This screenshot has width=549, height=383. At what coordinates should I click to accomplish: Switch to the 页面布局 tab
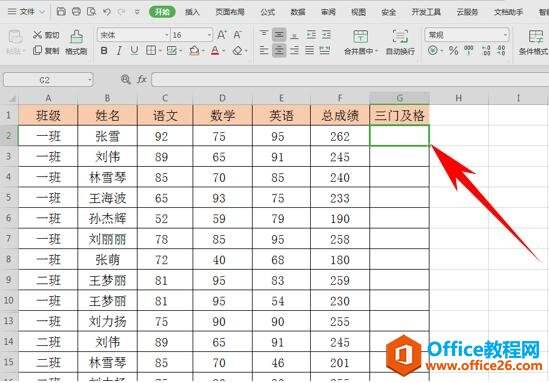[230, 12]
